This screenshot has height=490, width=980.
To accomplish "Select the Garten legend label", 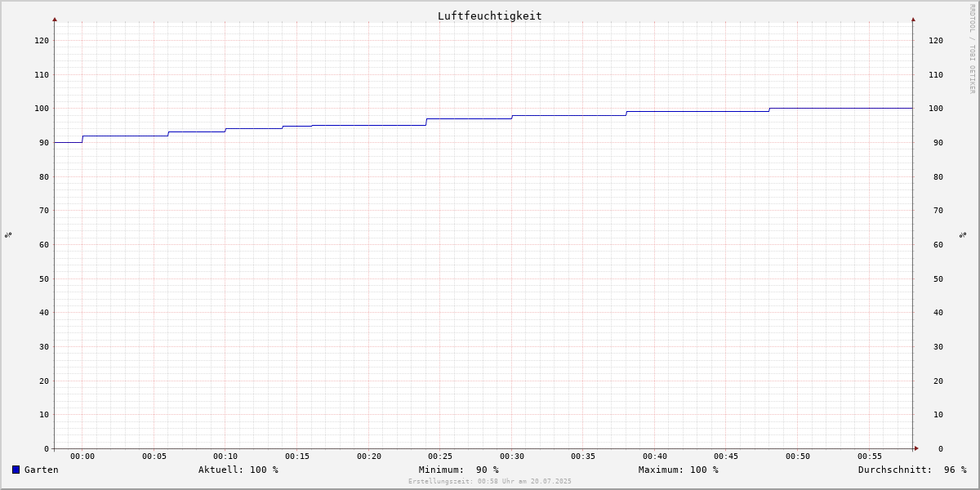I will tap(41, 470).
